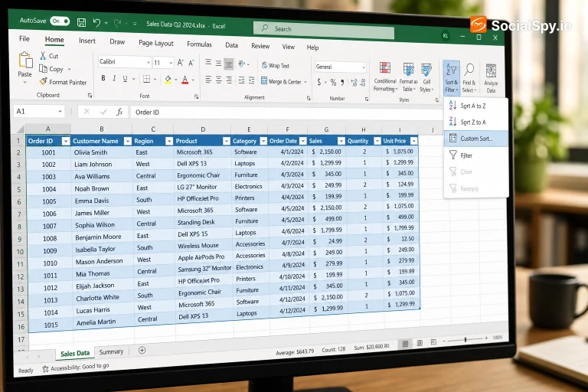Open the Customer Name filter arrow
The height and width of the screenshot is (392, 588).
tap(128, 141)
